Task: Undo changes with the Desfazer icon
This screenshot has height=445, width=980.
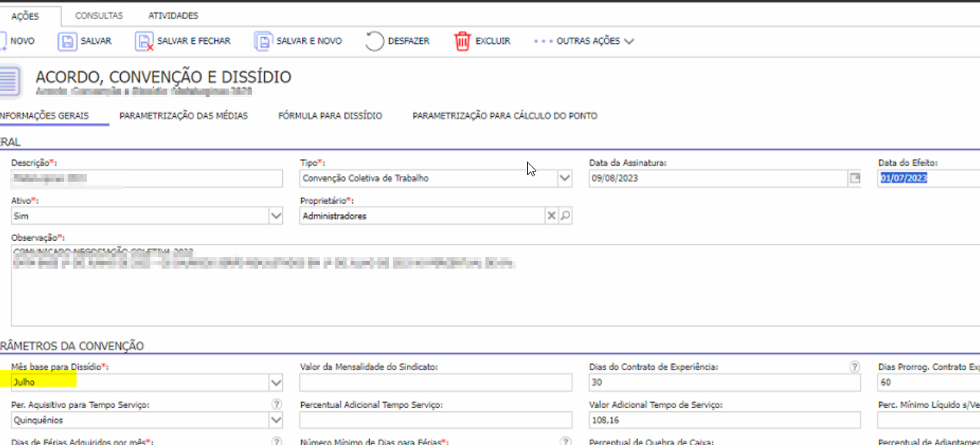Action: (374, 42)
